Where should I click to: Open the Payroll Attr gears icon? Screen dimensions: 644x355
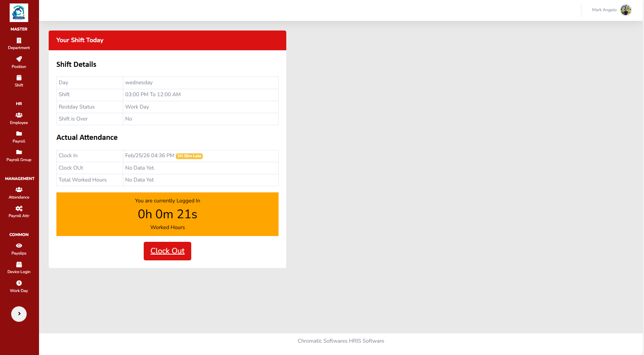coord(19,209)
